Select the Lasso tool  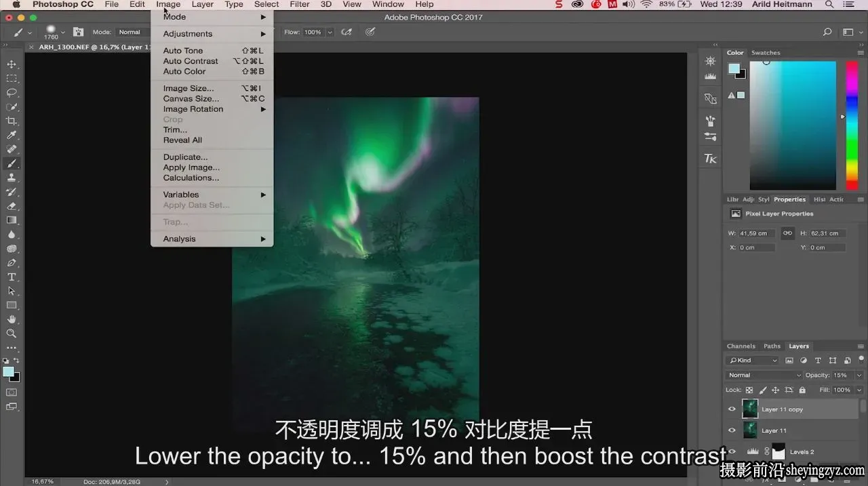pyautogui.click(x=12, y=93)
